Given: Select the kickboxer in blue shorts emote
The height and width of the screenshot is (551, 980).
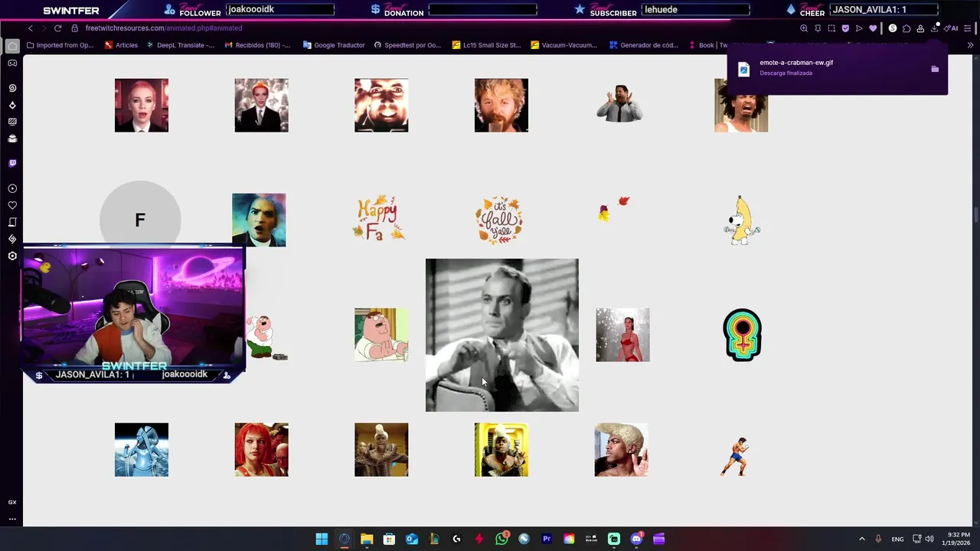Looking at the screenshot, I should [735, 456].
